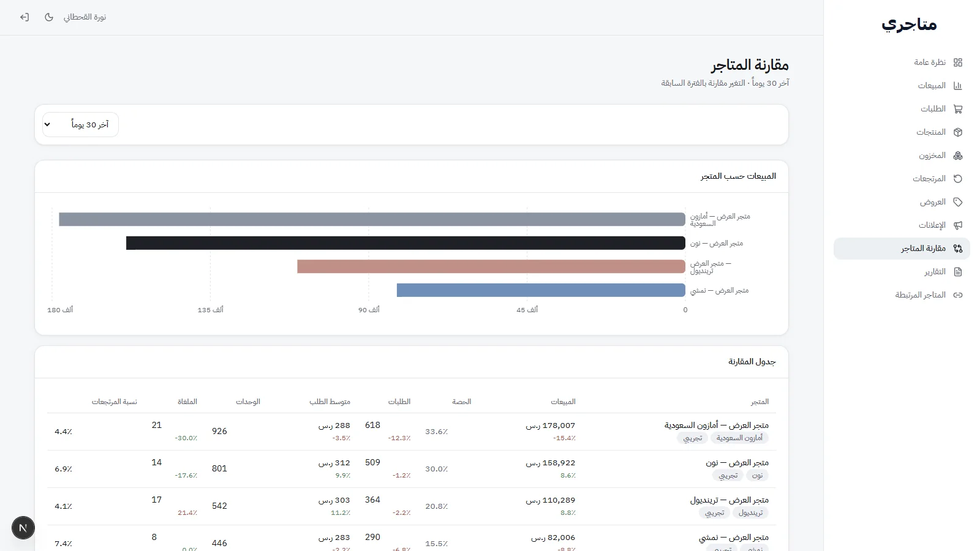Click the logout arrow icon
980x551 pixels.
[x=24, y=17]
